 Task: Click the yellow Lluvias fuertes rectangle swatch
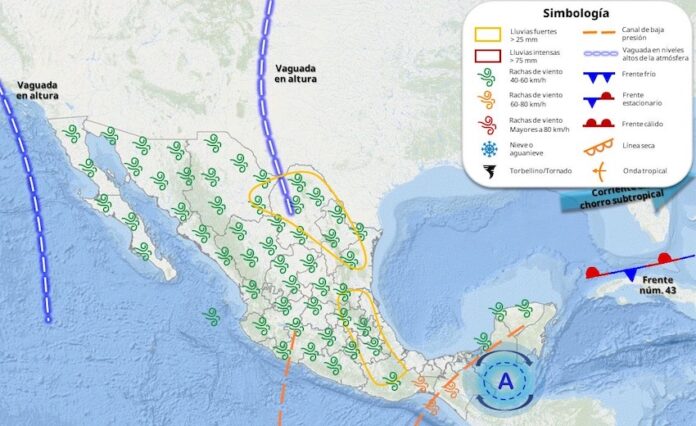point(489,34)
